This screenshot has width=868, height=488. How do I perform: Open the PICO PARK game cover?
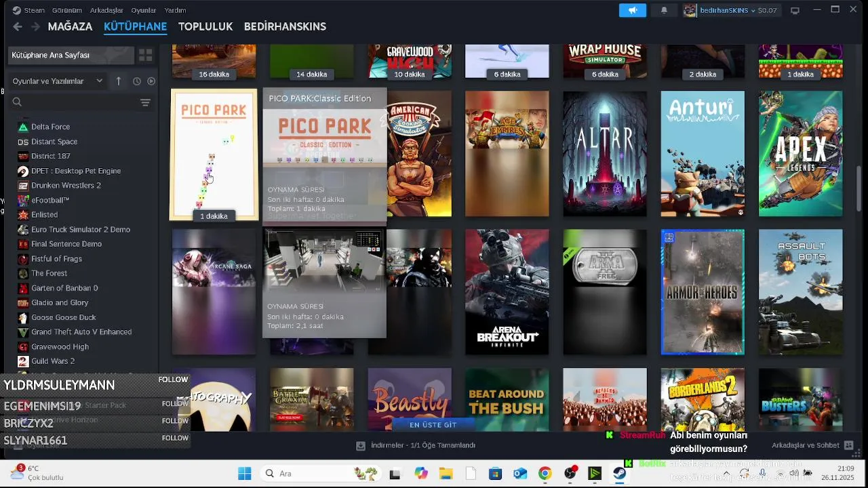click(x=214, y=155)
